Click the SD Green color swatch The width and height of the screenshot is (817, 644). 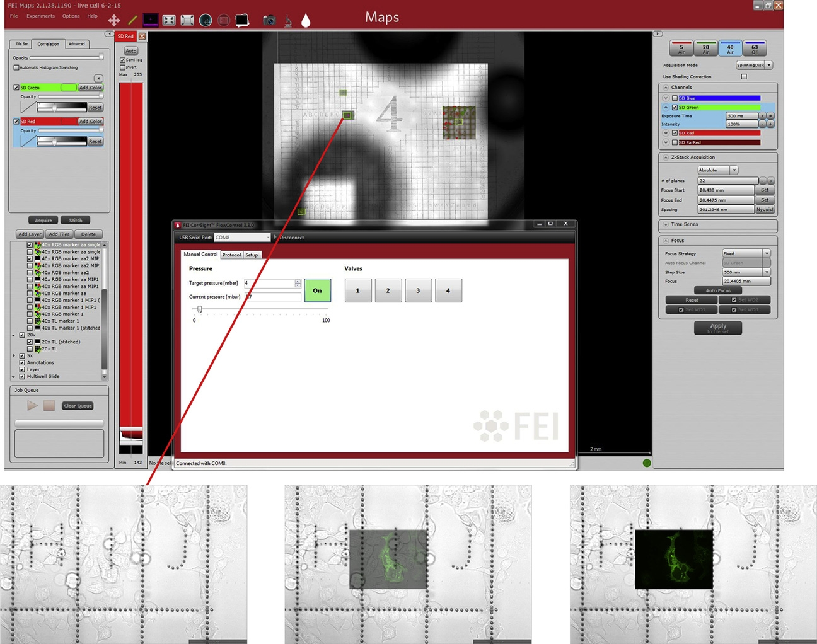(x=68, y=88)
